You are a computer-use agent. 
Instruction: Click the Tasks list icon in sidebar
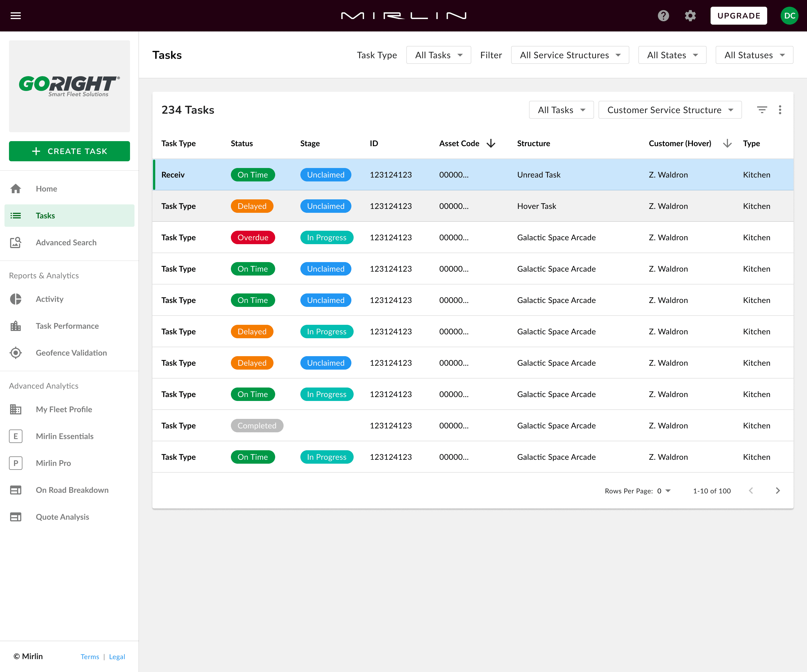click(16, 215)
